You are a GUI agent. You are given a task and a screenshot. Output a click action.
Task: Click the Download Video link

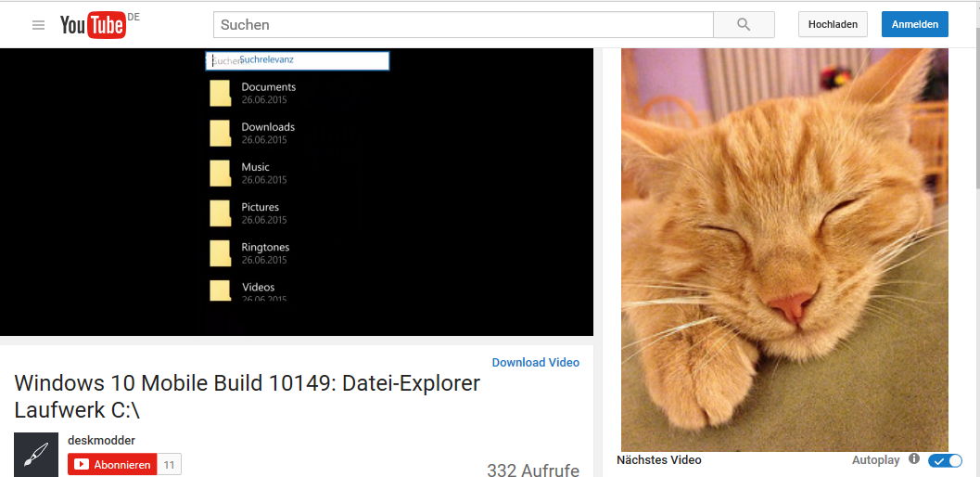tap(536, 363)
